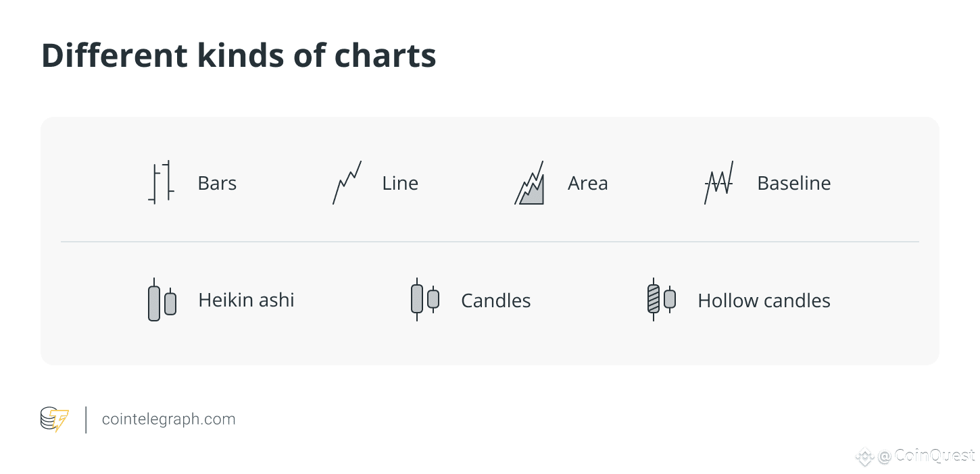Choose the Hollow candles label

pyautogui.click(x=764, y=300)
